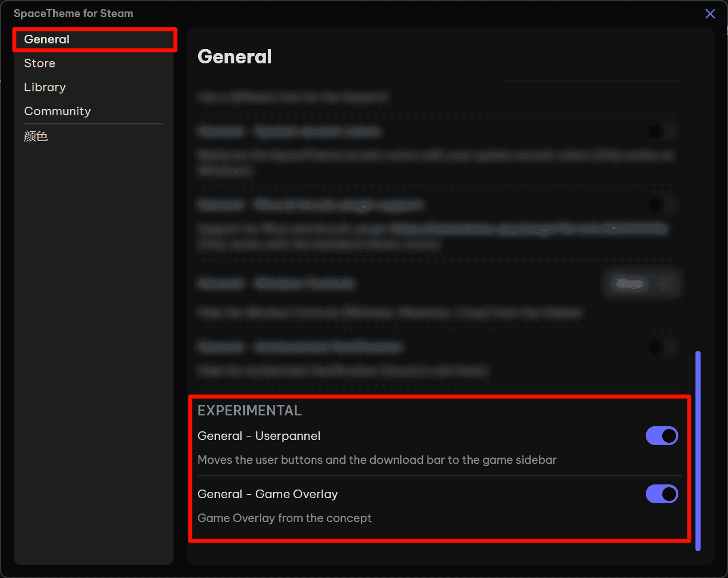Select the General sidebar tab
728x578 pixels.
point(47,39)
